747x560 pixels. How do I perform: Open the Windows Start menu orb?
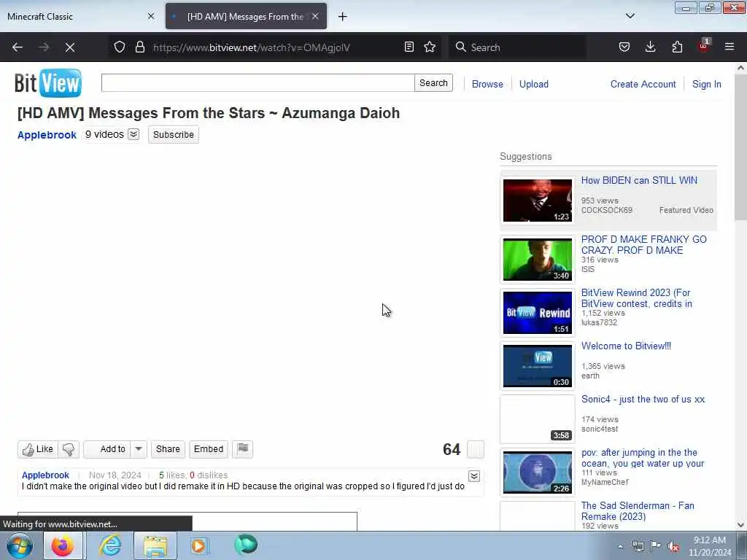coord(20,545)
